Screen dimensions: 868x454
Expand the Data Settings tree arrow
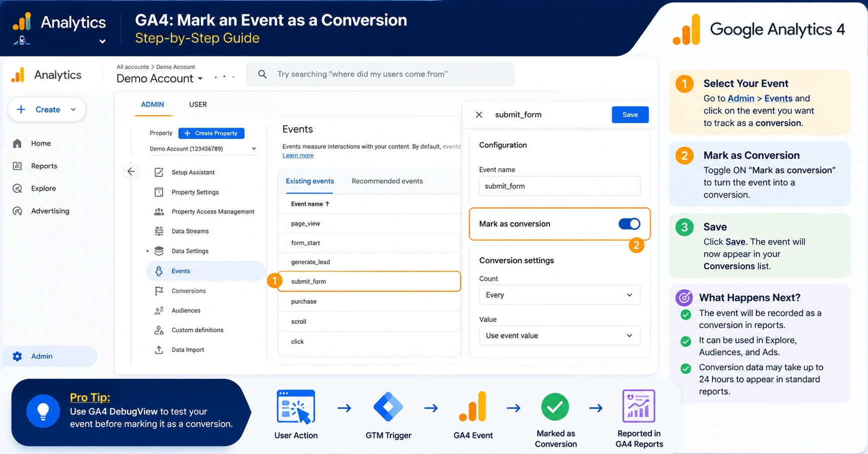coord(147,251)
